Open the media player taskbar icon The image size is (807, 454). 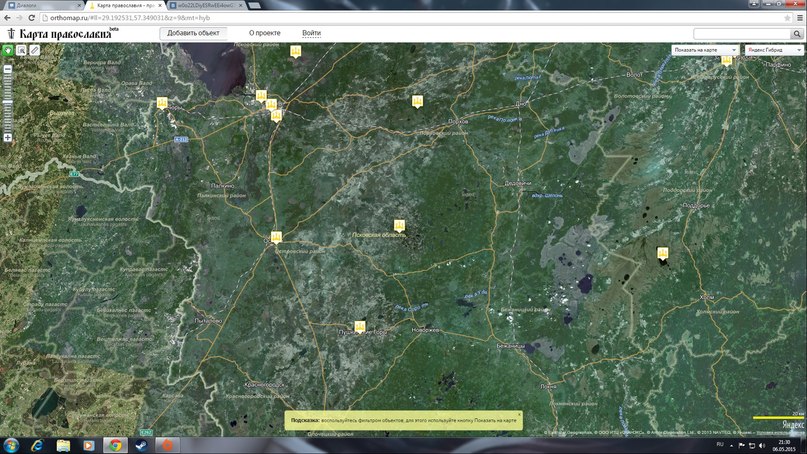click(89, 445)
